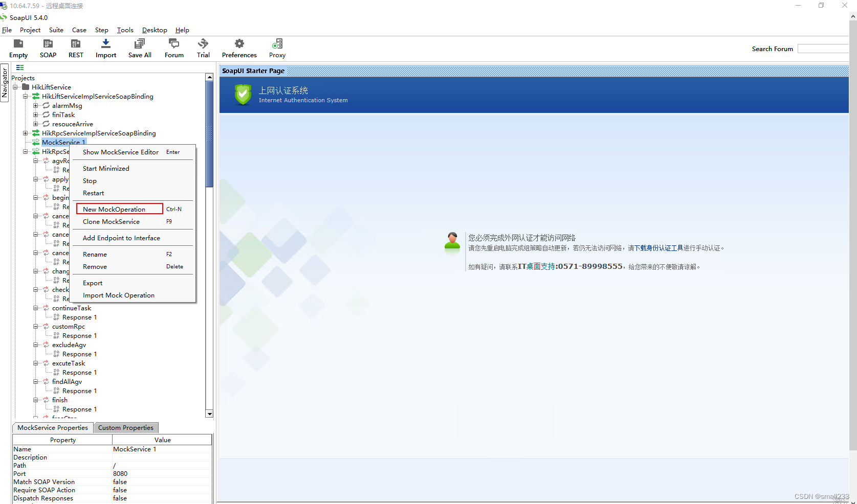Image resolution: width=857 pixels, height=504 pixels.
Task: Expand HikRpcServiceImplServiceSoapBinding node
Action: tap(26, 133)
